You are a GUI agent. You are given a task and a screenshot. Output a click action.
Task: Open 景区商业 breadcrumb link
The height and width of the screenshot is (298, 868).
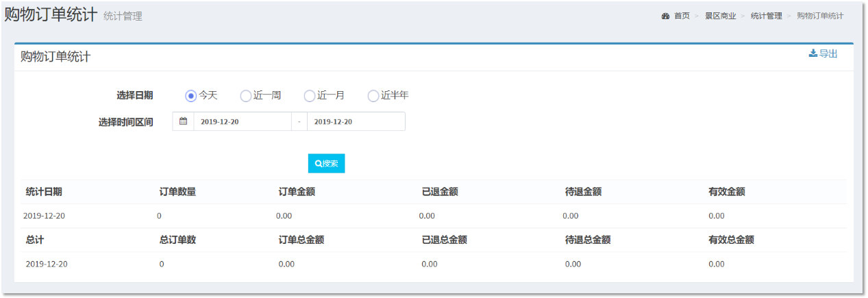720,16
